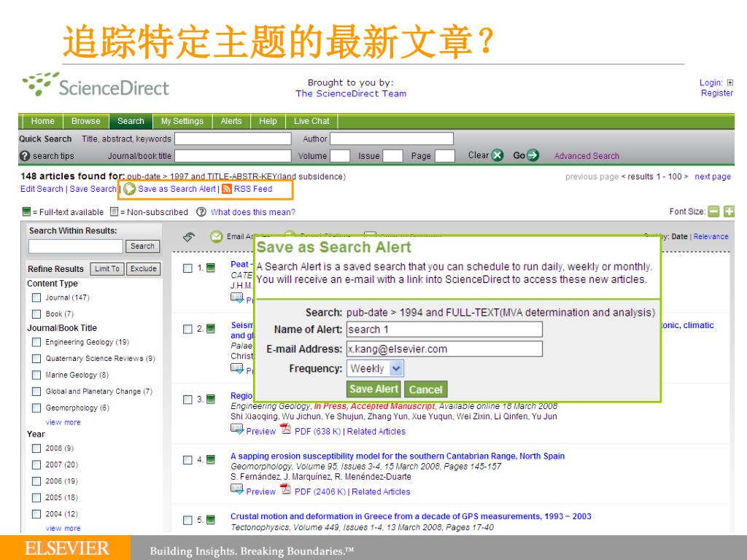Click the Save as Search Alert icon
This screenshot has height=560, width=747.
(129, 189)
